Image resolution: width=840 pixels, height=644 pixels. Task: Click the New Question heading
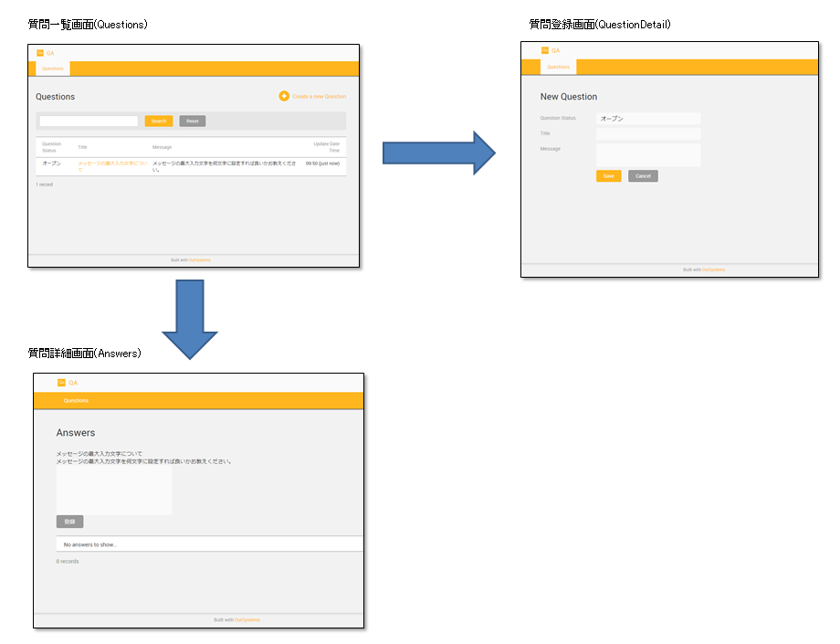click(x=569, y=97)
